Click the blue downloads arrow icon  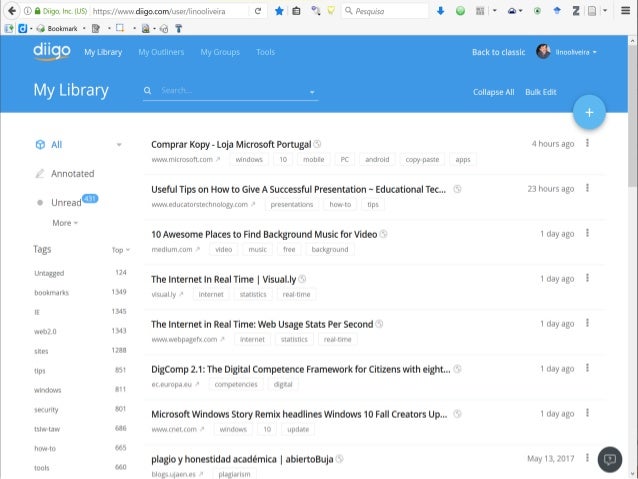point(440,11)
